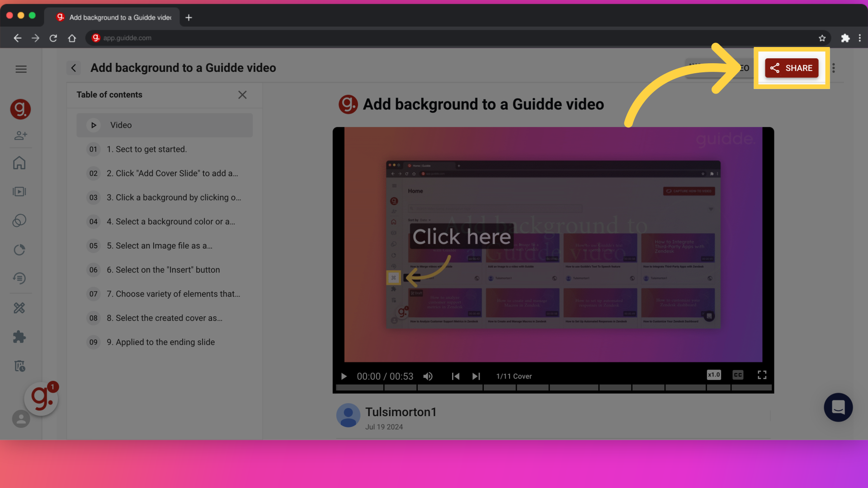
Task: Click the browser forward arrow
Action: (35, 38)
